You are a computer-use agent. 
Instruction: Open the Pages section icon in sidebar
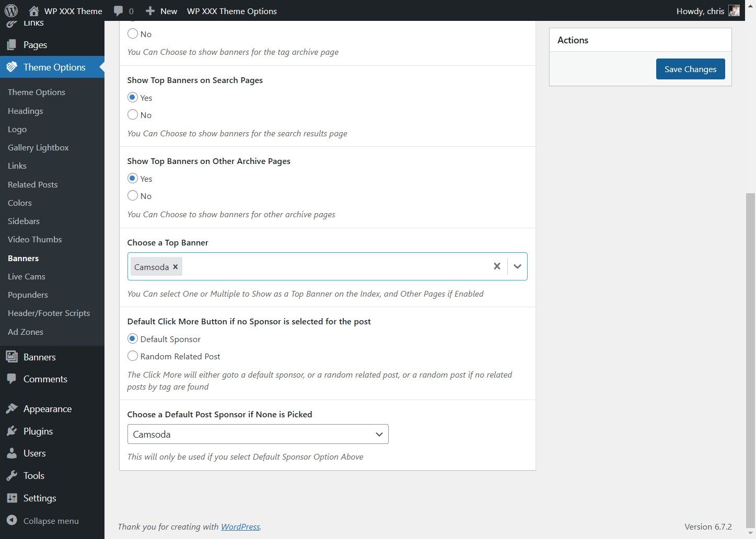(x=11, y=44)
